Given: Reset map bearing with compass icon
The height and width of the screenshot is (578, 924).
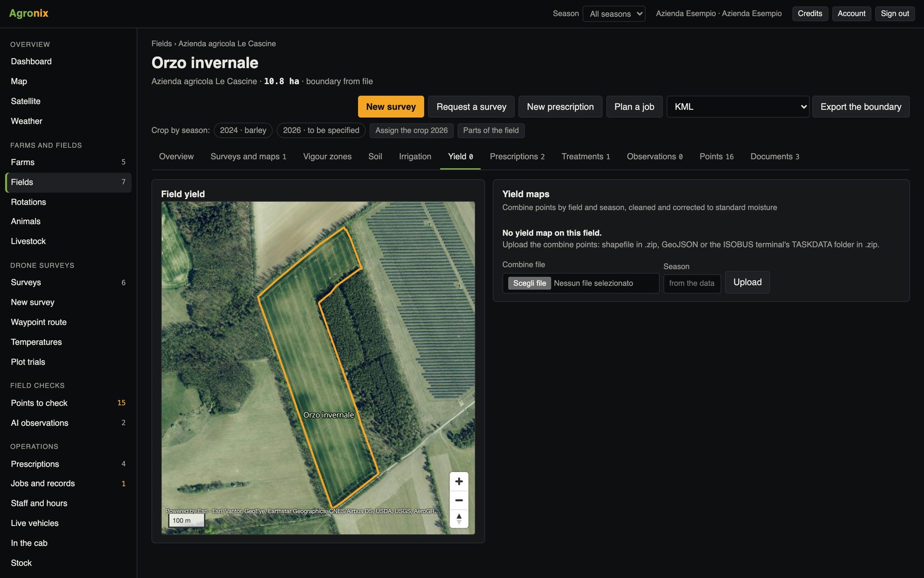Looking at the screenshot, I should 459,519.
